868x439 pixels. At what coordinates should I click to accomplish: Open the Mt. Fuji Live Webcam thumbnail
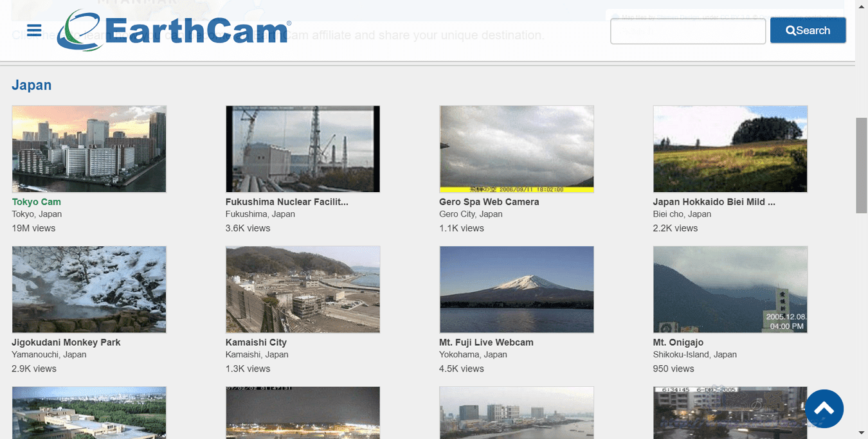coord(516,289)
